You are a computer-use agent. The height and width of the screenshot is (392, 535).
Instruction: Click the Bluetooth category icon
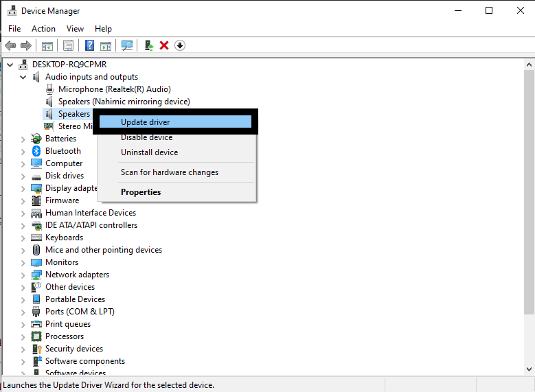(36, 151)
